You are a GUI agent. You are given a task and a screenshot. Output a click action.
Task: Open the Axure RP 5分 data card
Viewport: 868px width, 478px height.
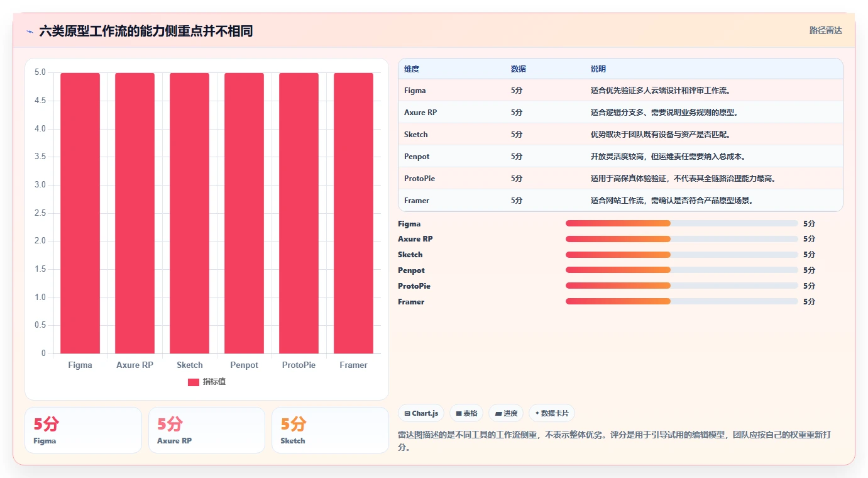coord(207,430)
